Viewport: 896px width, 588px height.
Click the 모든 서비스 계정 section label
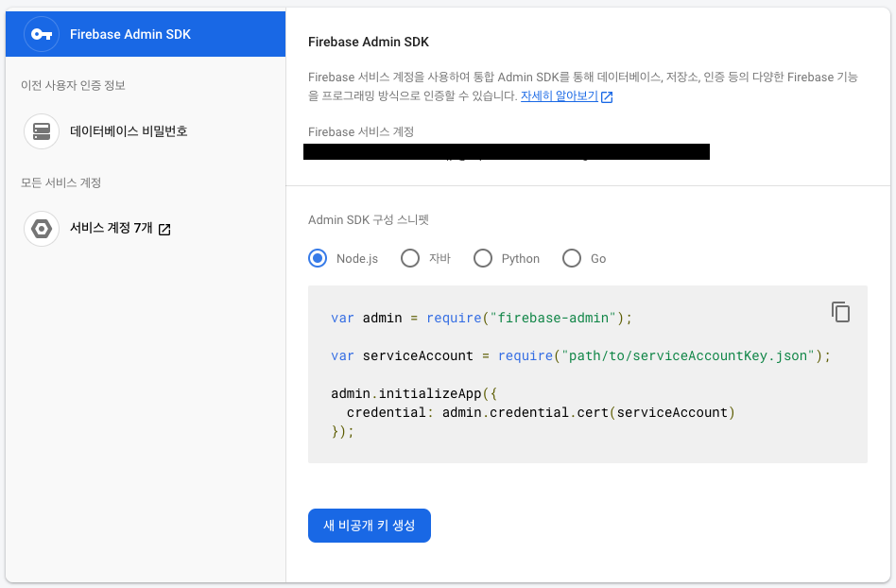pos(61,182)
